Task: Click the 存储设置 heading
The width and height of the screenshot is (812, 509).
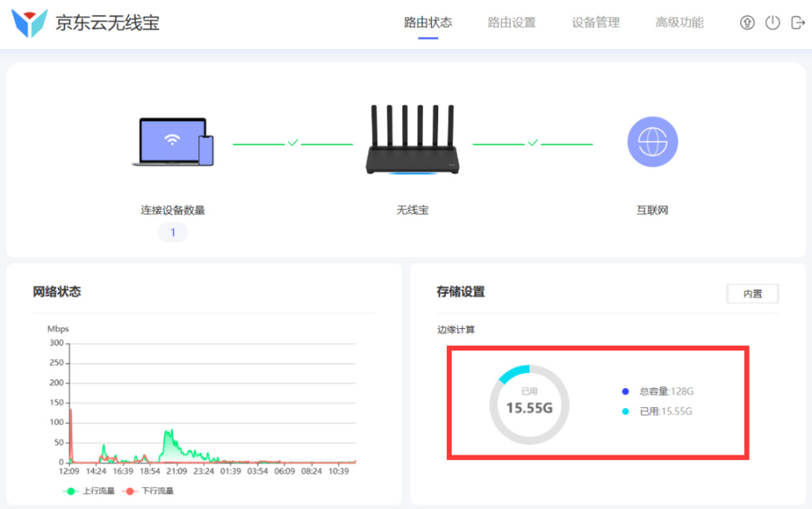Action: coord(461,291)
